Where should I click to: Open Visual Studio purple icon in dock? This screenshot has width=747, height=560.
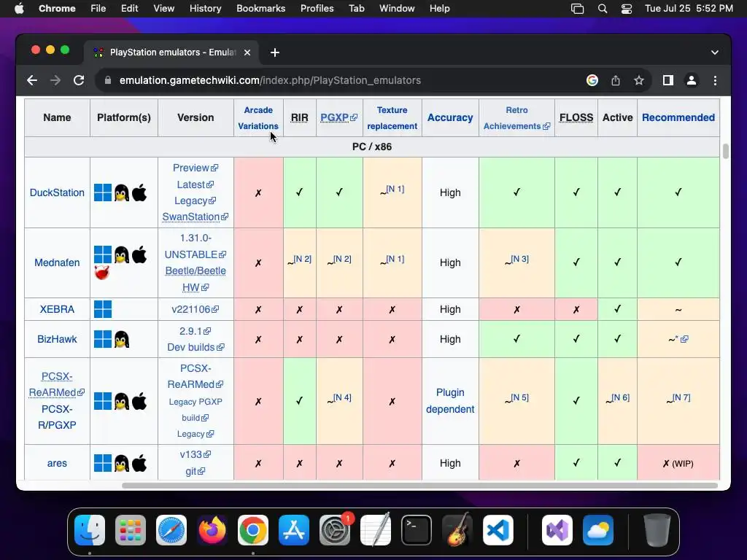[x=557, y=530]
